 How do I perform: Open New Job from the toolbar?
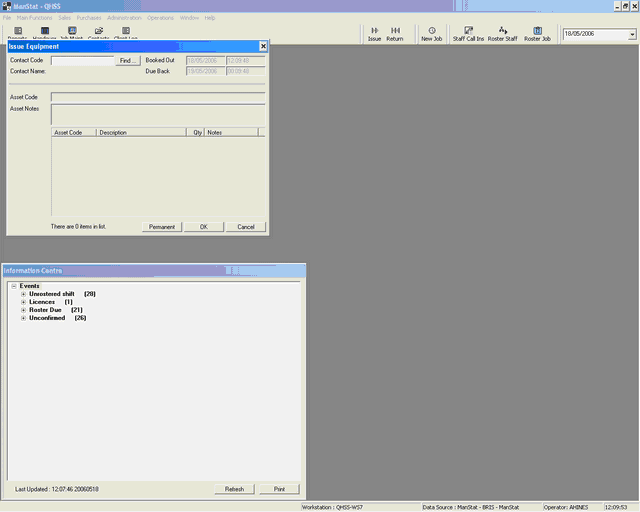pyautogui.click(x=432, y=33)
